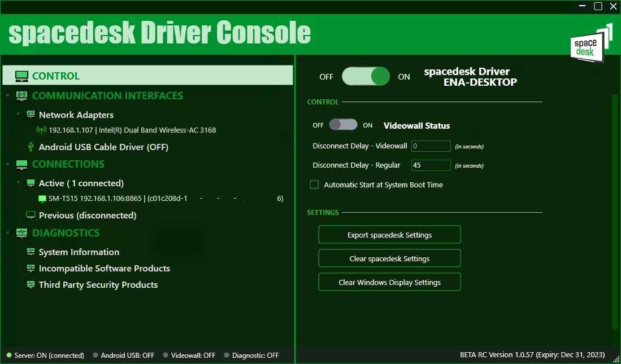Select Previous (disconnected) in the tree
This screenshot has width=621, height=364.
[87, 216]
